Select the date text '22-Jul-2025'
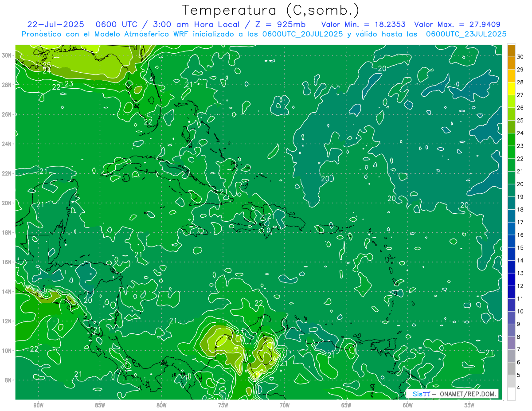The height and width of the screenshot is (411, 532). pos(55,24)
